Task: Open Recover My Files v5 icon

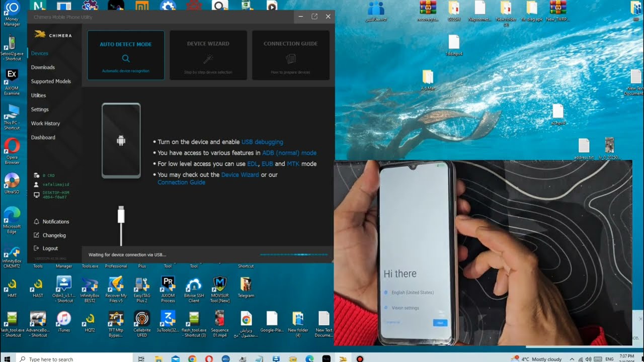Action: [116, 289]
